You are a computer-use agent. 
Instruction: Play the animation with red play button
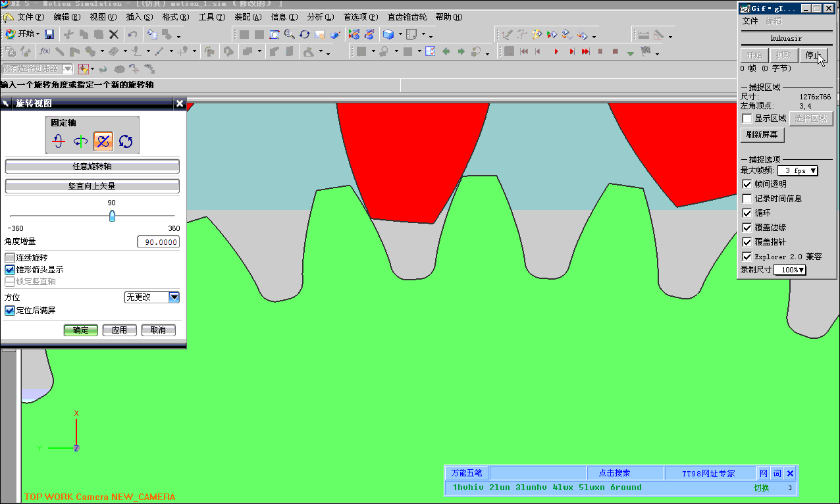pos(556,51)
